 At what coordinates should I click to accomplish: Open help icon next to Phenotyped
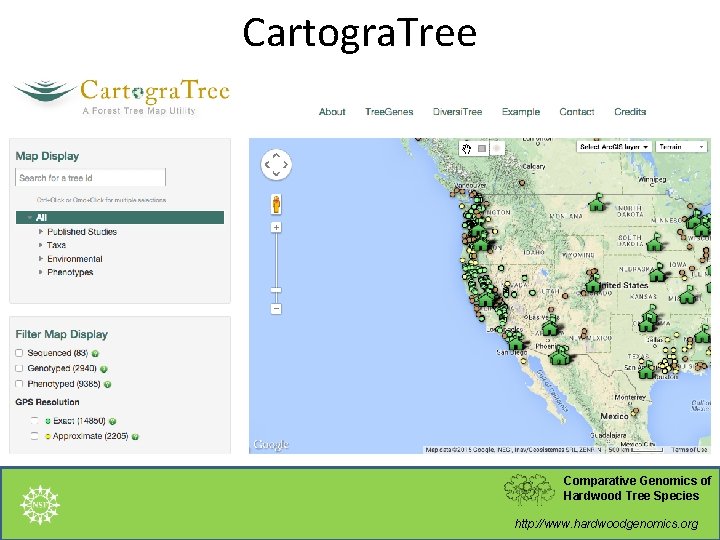107,384
